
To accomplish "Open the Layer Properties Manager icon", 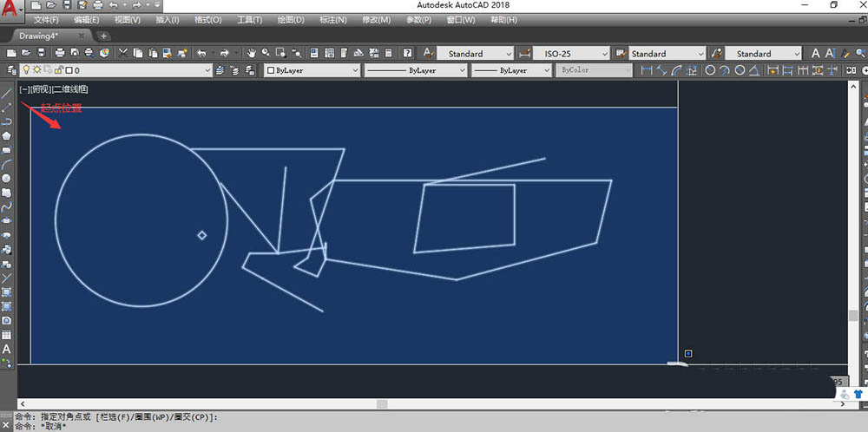I will coord(11,70).
